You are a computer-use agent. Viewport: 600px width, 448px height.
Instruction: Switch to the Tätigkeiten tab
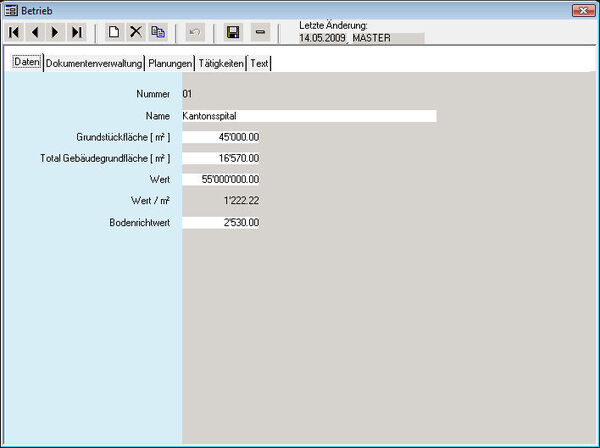221,63
